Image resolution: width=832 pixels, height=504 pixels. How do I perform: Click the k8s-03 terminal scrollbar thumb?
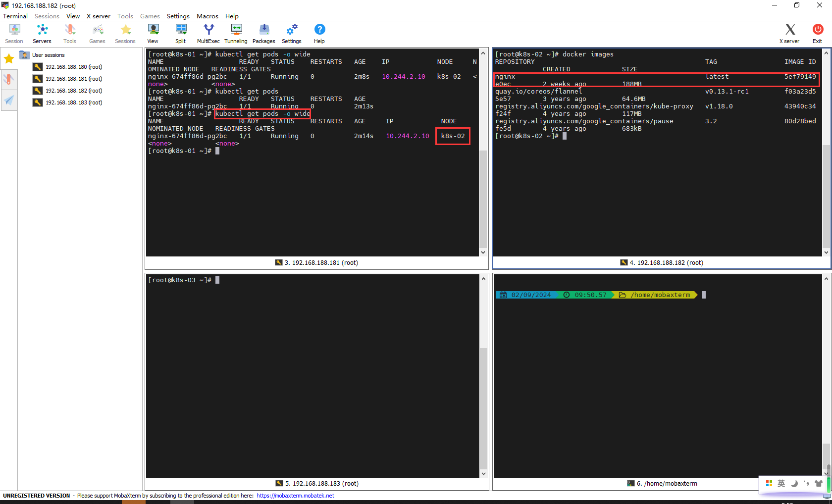pos(483,408)
